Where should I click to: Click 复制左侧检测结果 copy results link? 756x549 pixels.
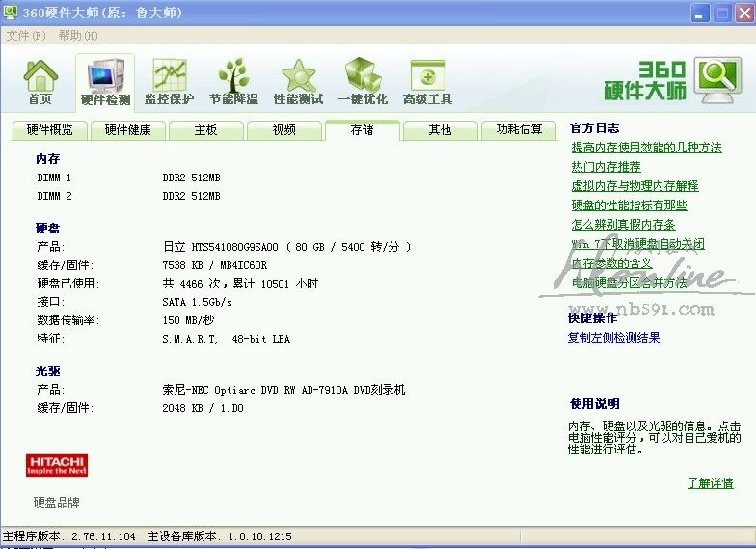click(x=613, y=338)
